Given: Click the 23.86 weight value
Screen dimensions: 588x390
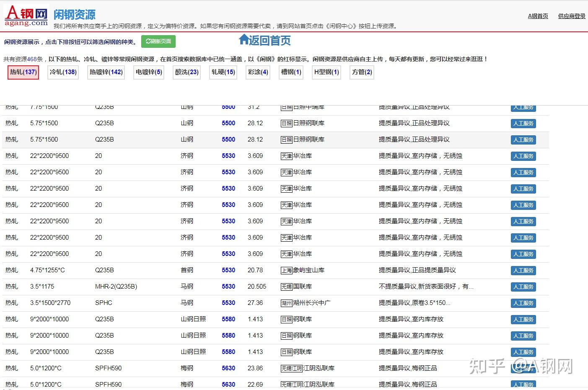Looking at the screenshot, I should pos(255,368).
